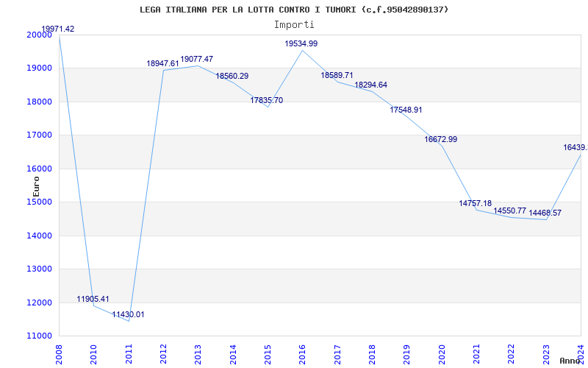Click x-axis year 2010

coord(94,354)
